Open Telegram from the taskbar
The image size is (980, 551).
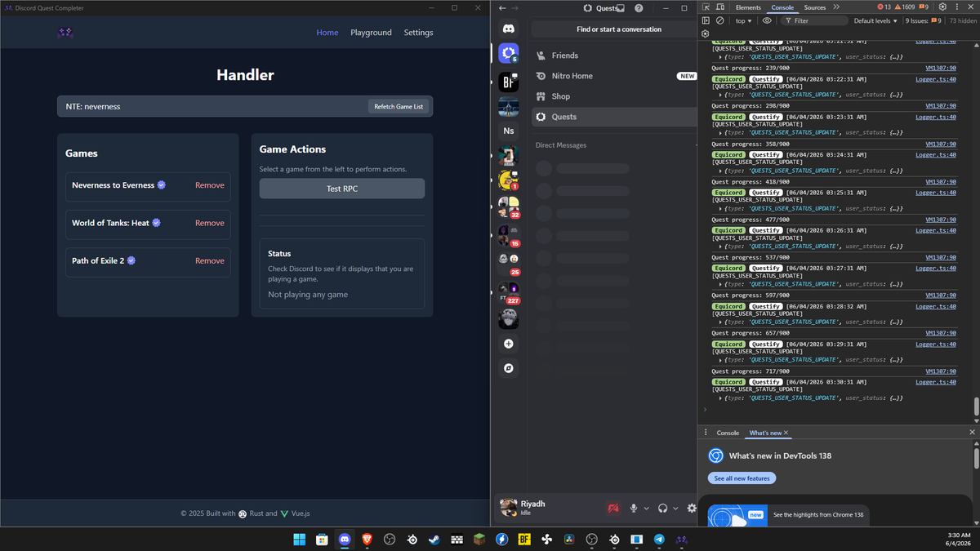click(659, 539)
